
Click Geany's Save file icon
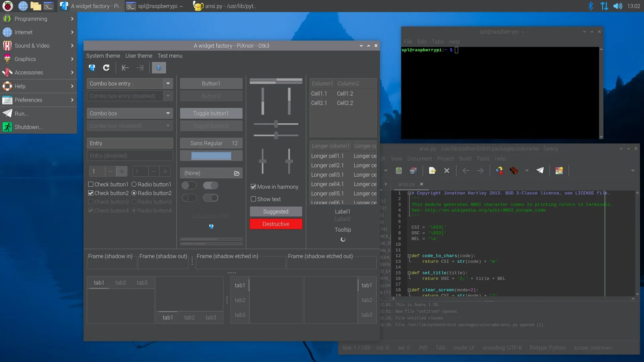click(x=398, y=171)
